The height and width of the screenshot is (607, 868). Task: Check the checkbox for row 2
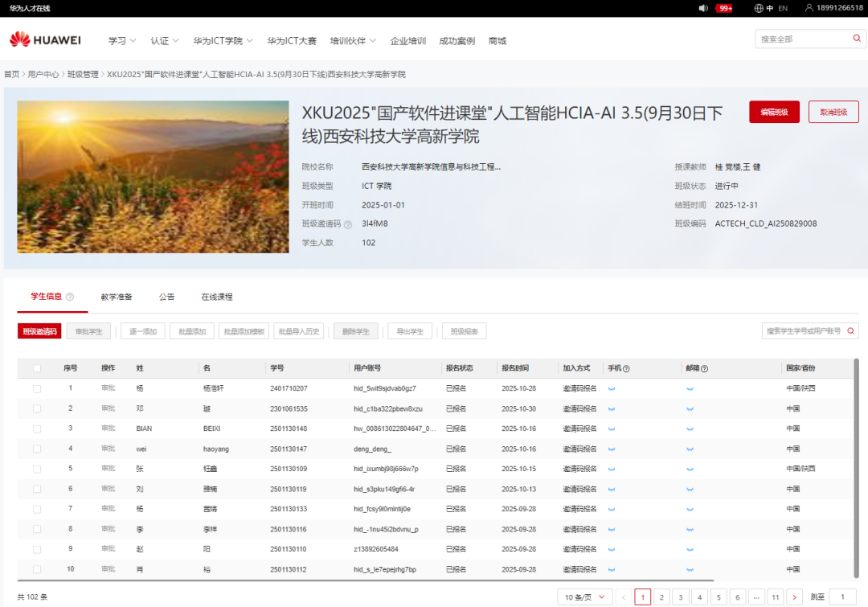pos(37,408)
